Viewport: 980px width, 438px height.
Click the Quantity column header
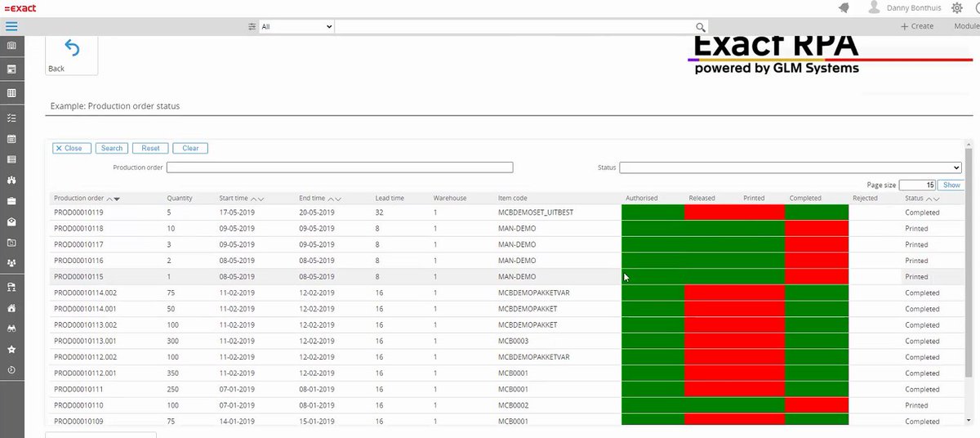pos(180,199)
